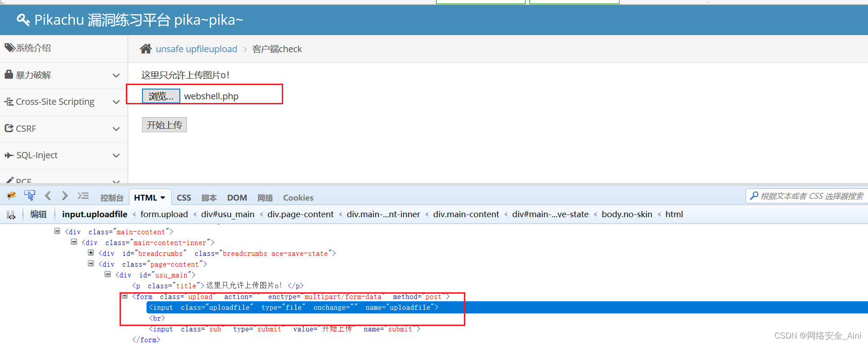
Task: Collapse the form upload node
Action: 125,296
